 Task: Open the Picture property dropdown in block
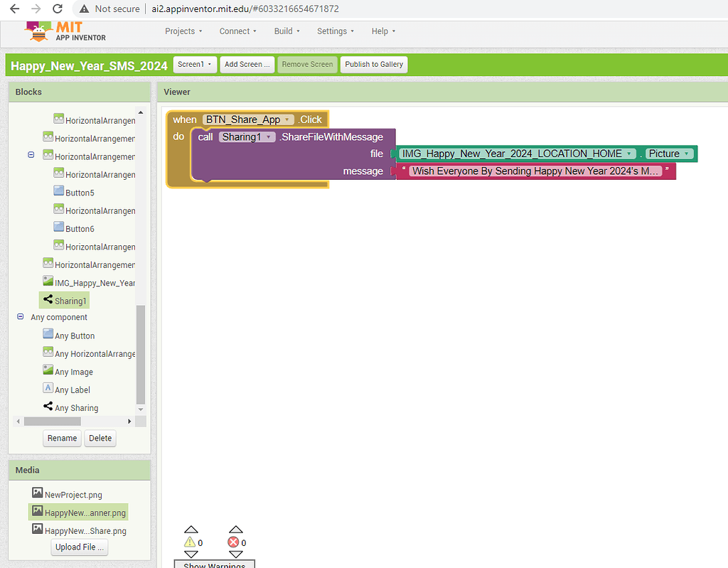(687, 154)
